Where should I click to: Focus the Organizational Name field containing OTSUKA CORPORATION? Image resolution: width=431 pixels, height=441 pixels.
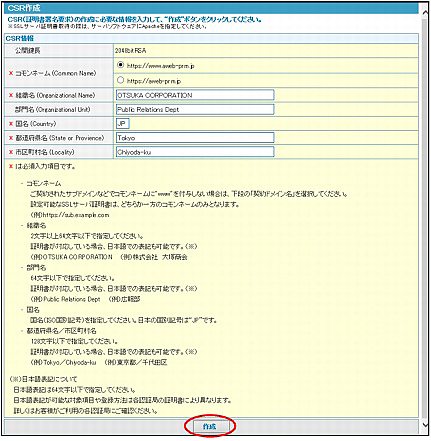point(195,95)
